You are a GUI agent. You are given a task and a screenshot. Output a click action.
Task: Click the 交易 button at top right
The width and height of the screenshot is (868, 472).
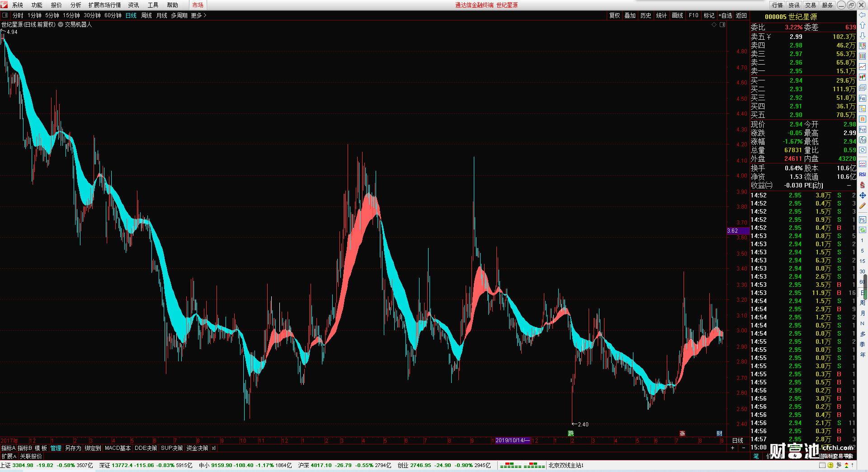click(811, 5)
